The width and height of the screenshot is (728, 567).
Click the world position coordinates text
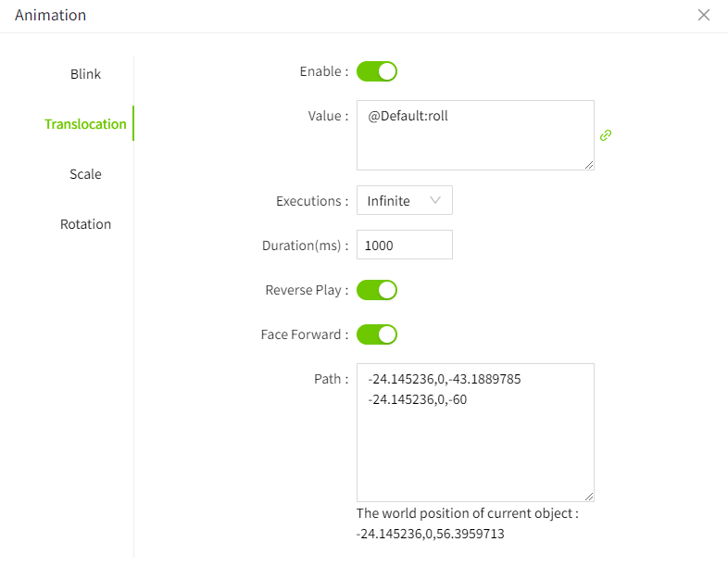click(x=430, y=535)
